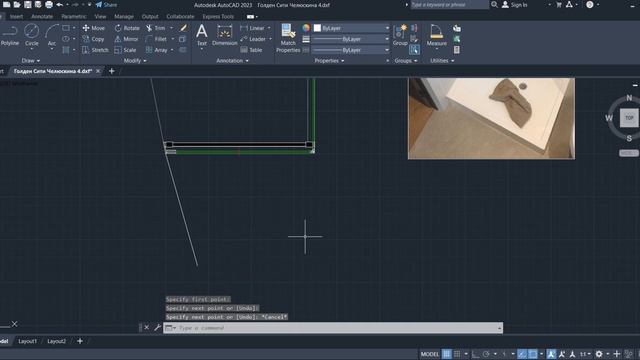This screenshot has height=360, width=640.
Task: Toggle grid display in status bar
Action: coord(447,354)
